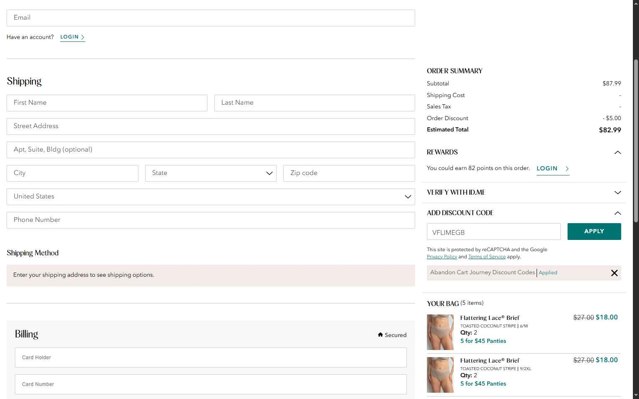Collapse the Rewards section chevron
639x399 pixels.
click(617, 152)
